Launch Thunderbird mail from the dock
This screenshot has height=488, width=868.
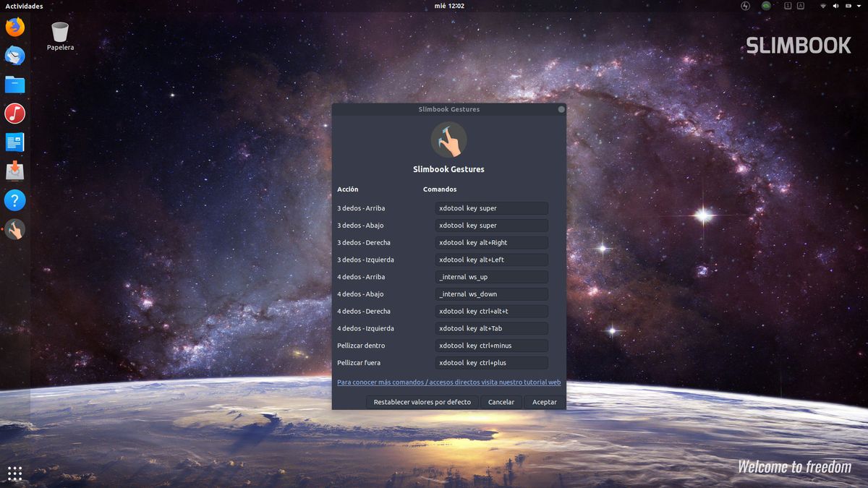point(15,56)
